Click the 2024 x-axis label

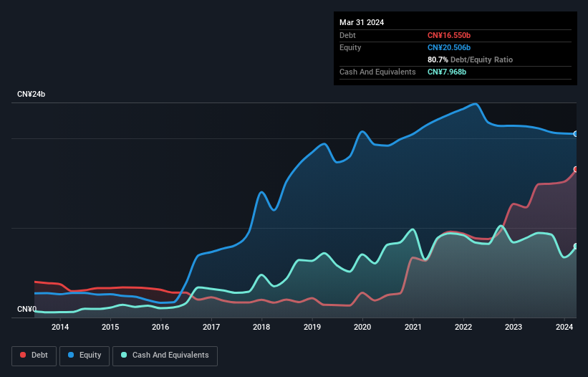click(564, 327)
